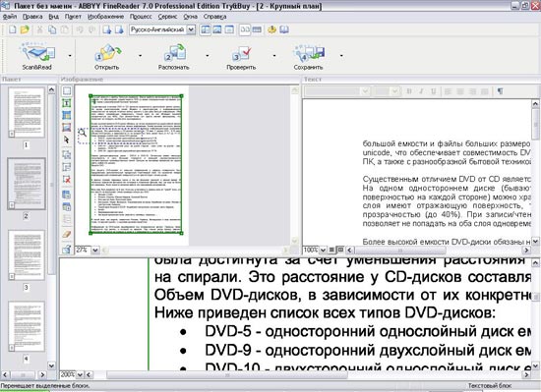Select the recognition area rectangle tool
Image resolution: width=541 pixels, height=392 pixels.
coord(67,91)
